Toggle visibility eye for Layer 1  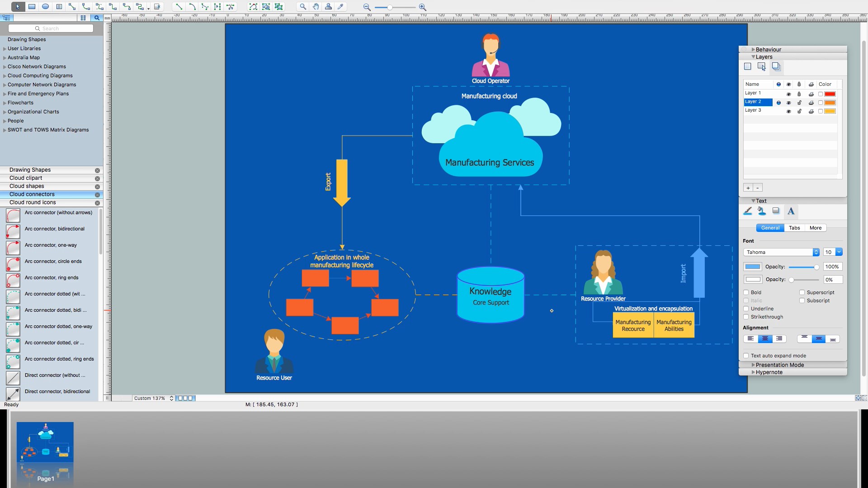[788, 94]
